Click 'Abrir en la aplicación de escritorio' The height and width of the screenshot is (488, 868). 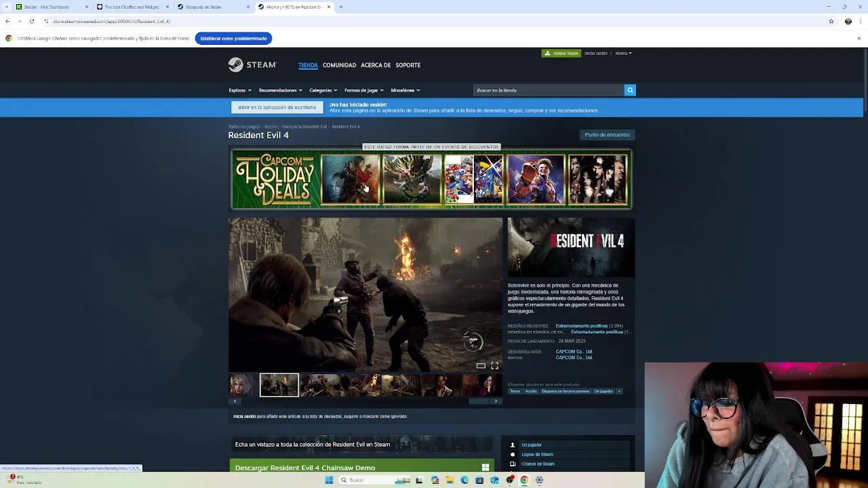[x=277, y=107]
